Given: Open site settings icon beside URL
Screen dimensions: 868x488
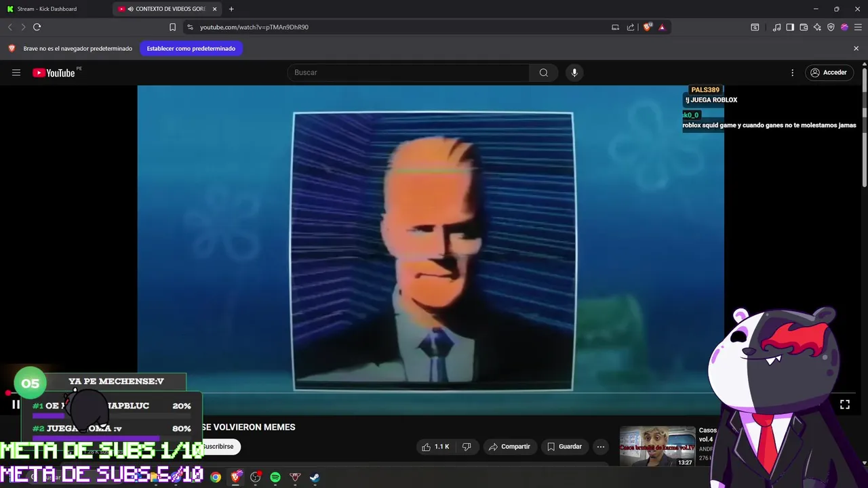Looking at the screenshot, I should (190, 27).
